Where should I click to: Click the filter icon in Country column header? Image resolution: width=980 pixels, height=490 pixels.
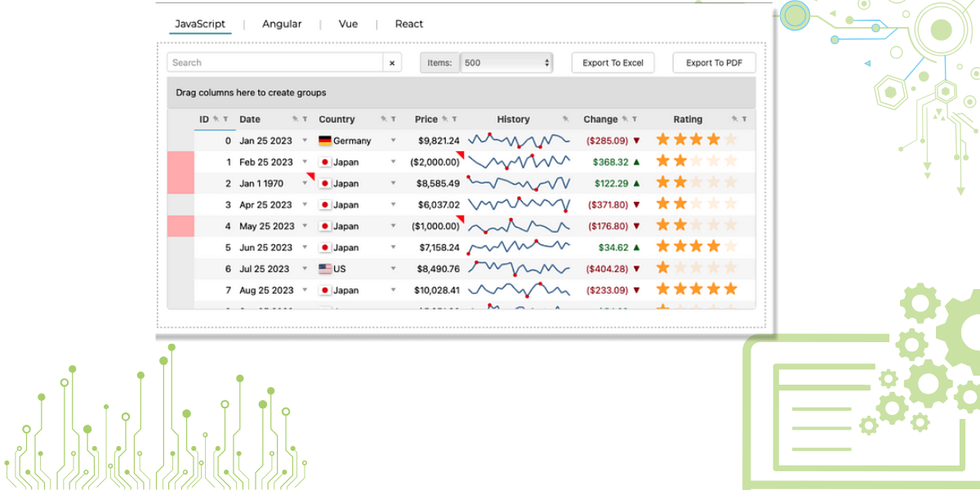(x=393, y=119)
